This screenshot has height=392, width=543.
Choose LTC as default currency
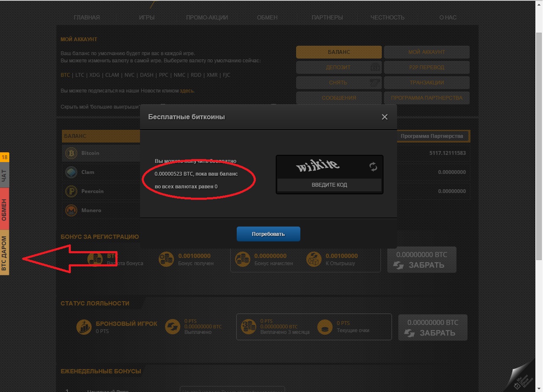(80, 75)
